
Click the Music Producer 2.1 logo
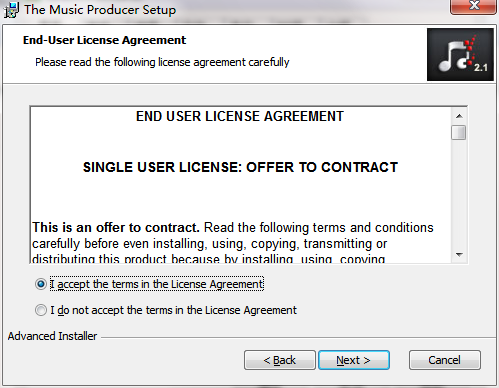click(x=460, y=54)
